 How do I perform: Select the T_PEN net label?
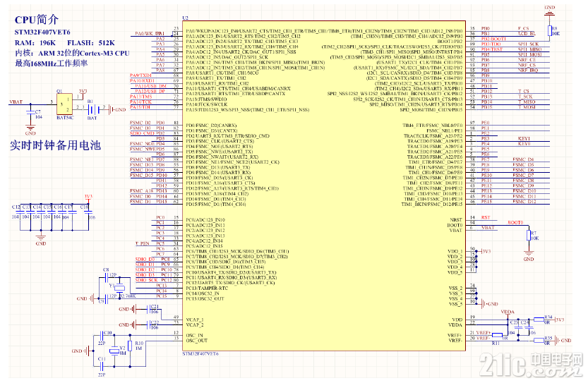click(x=143, y=243)
